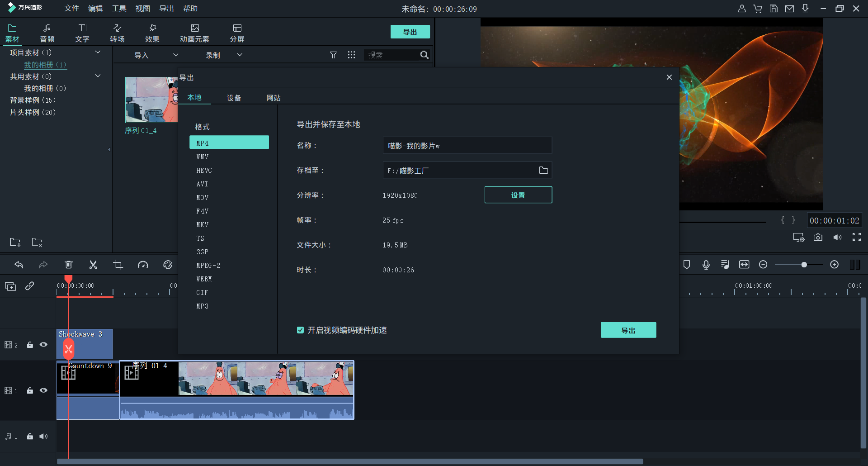
Task: Select MOV format in the format list
Action: [203, 198]
